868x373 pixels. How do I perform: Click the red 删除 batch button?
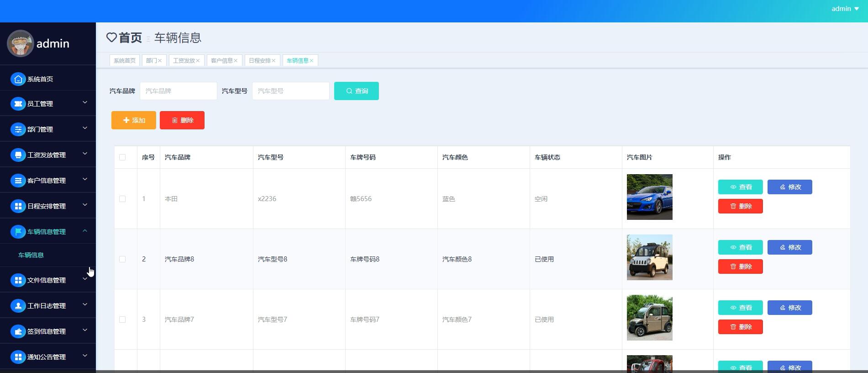(182, 120)
